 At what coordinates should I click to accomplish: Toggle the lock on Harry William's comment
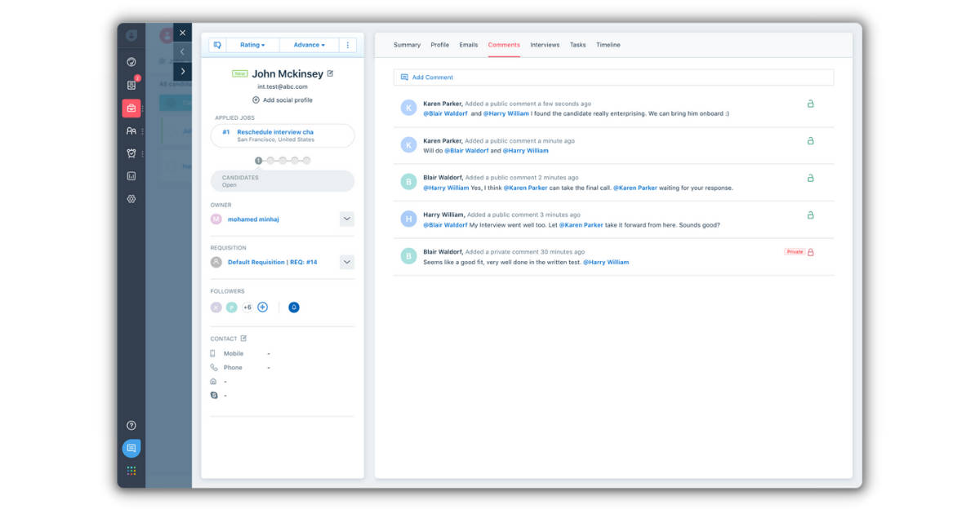click(810, 215)
